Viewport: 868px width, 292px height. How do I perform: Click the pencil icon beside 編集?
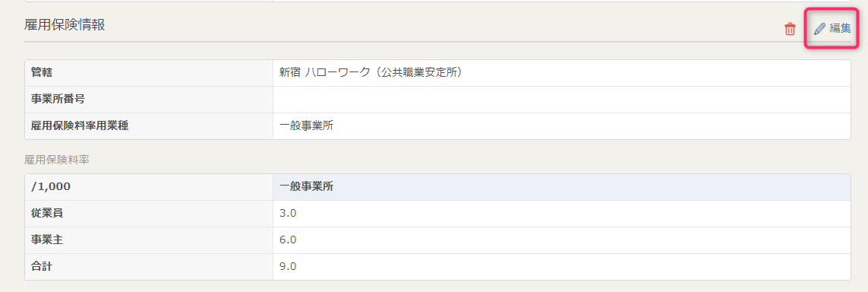[820, 29]
